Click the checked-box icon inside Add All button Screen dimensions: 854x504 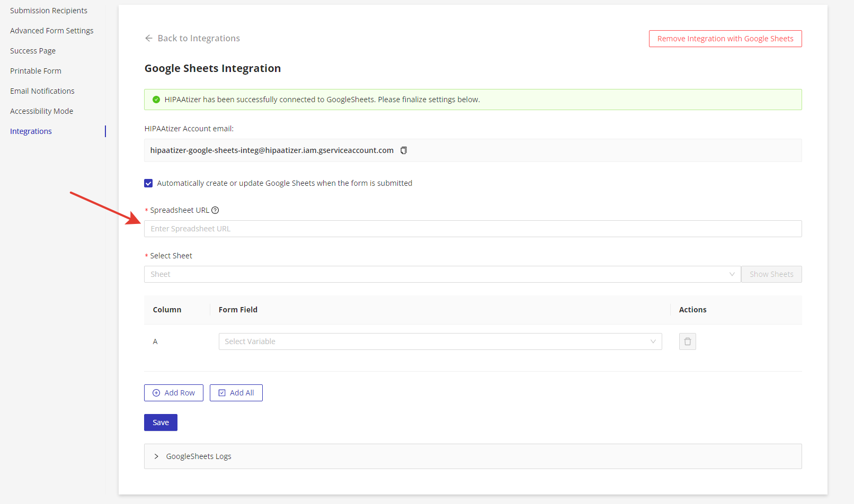[x=223, y=392]
